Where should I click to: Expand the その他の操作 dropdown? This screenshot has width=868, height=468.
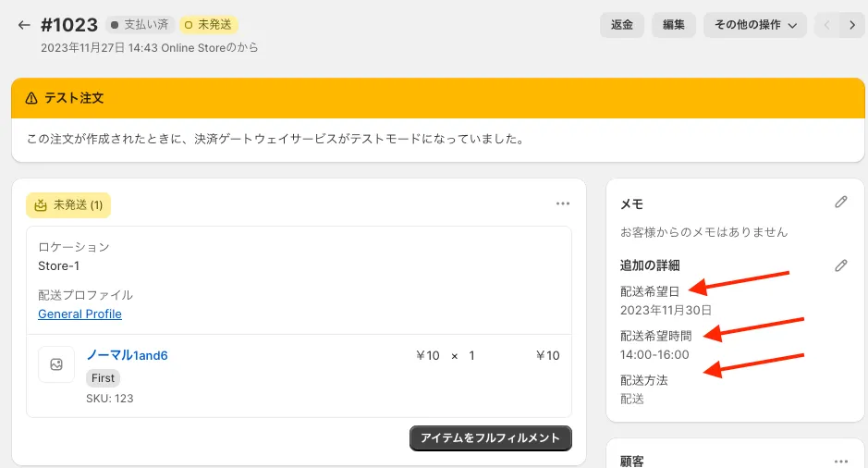tap(755, 25)
